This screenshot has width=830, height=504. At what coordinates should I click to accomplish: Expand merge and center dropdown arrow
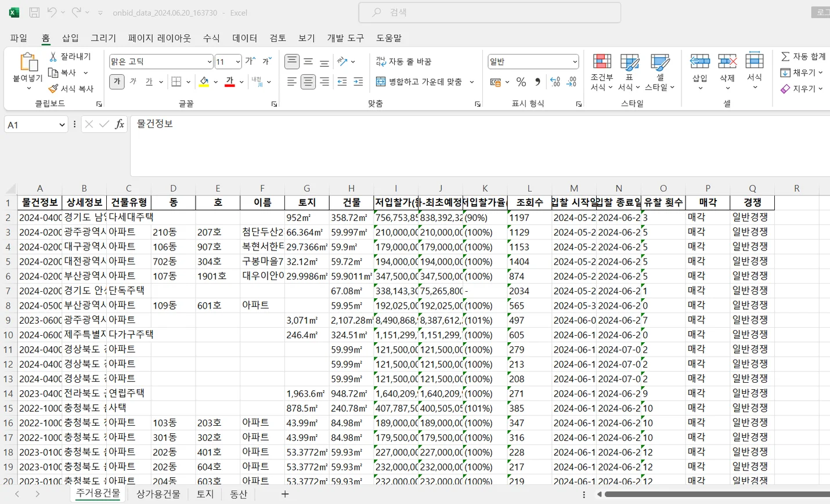click(472, 82)
